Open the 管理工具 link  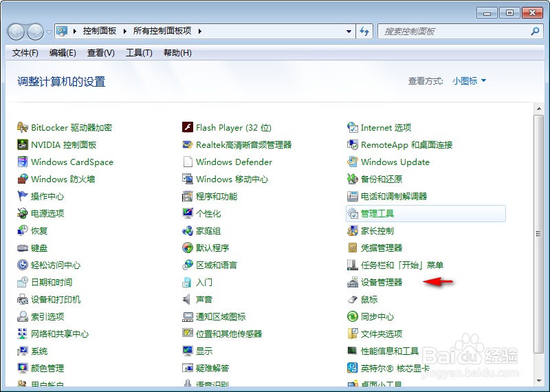click(x=377, y=213)
